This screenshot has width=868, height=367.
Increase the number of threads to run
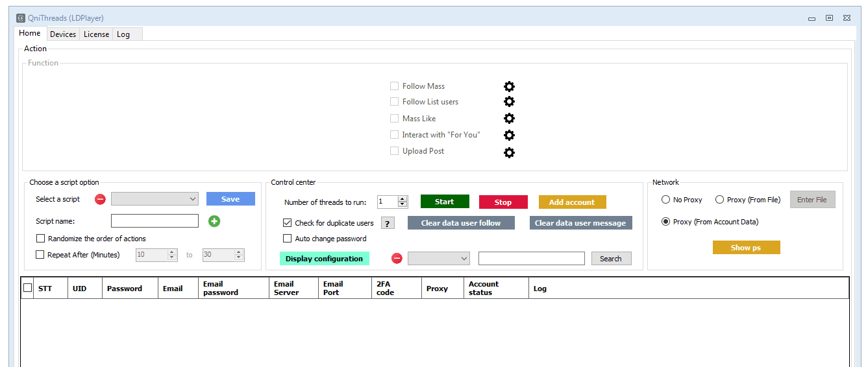coord(403,199)
